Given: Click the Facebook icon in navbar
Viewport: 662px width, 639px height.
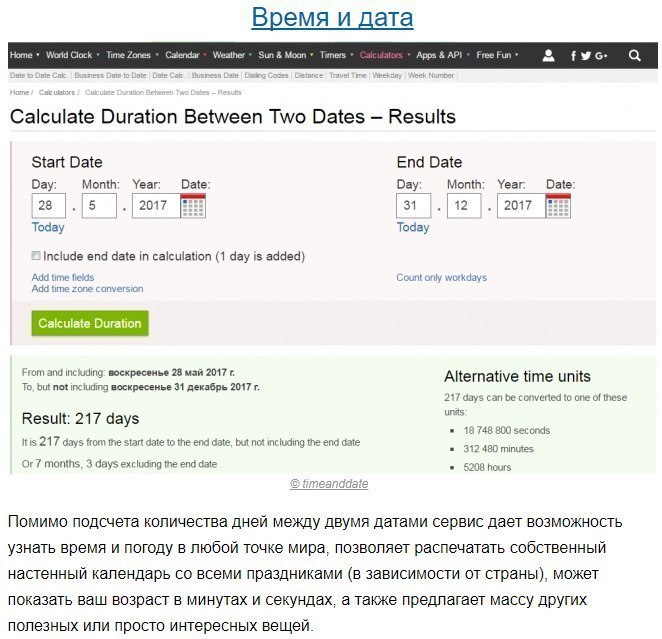Looking at the screenshot, I should click(x=573, y=56).
